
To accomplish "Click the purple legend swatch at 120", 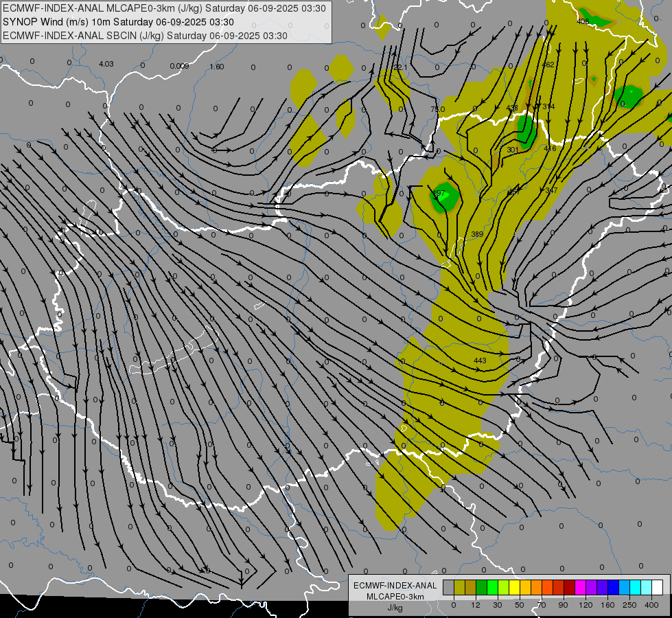I will tap(592, 588).
